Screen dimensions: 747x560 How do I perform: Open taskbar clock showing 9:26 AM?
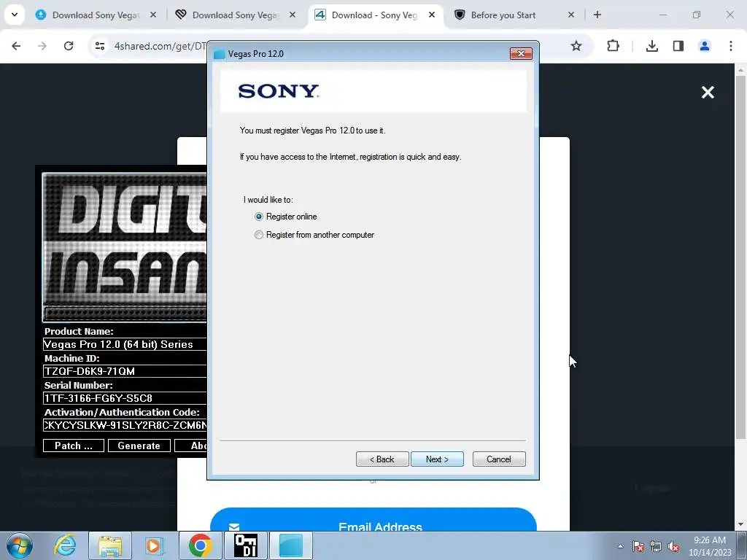coord(709,545)
